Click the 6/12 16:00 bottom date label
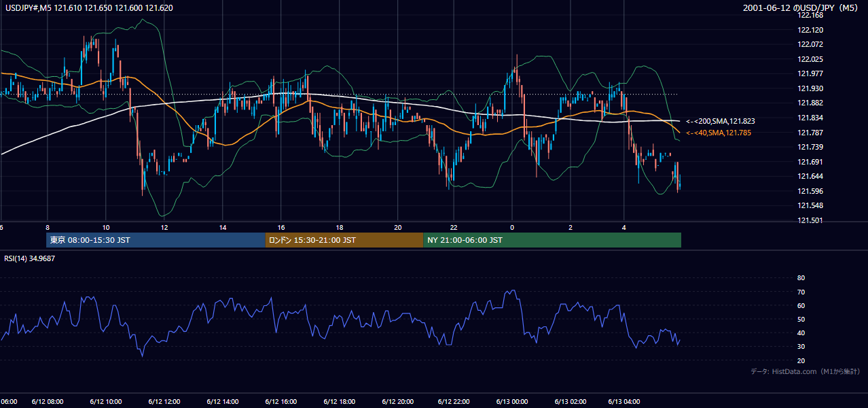 pyautogui.click(x=281, y=402)
